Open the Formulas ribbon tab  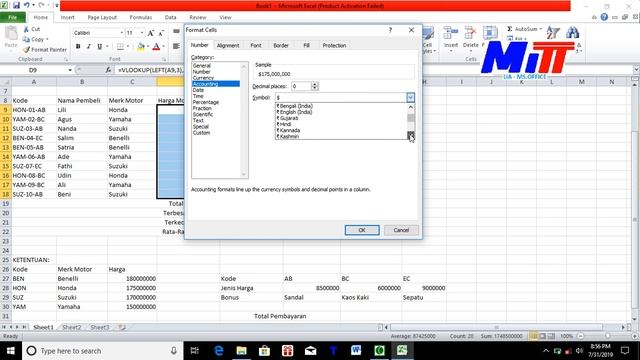point(141,18)
